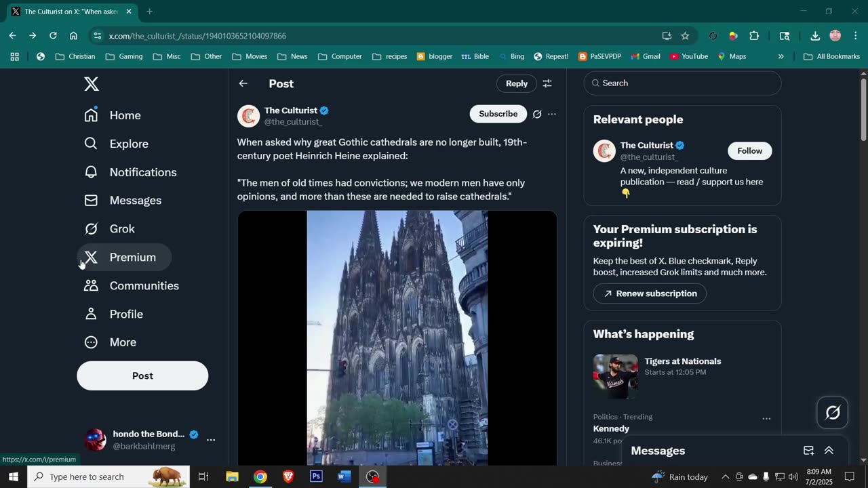Open Grok from X sidebar

click(109, 229)
